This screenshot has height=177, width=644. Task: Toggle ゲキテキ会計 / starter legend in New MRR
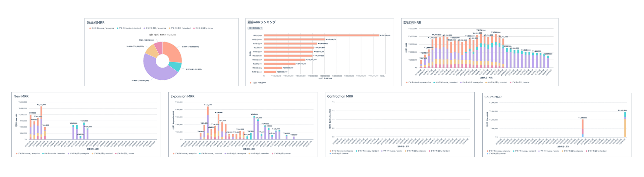(125, 154)
